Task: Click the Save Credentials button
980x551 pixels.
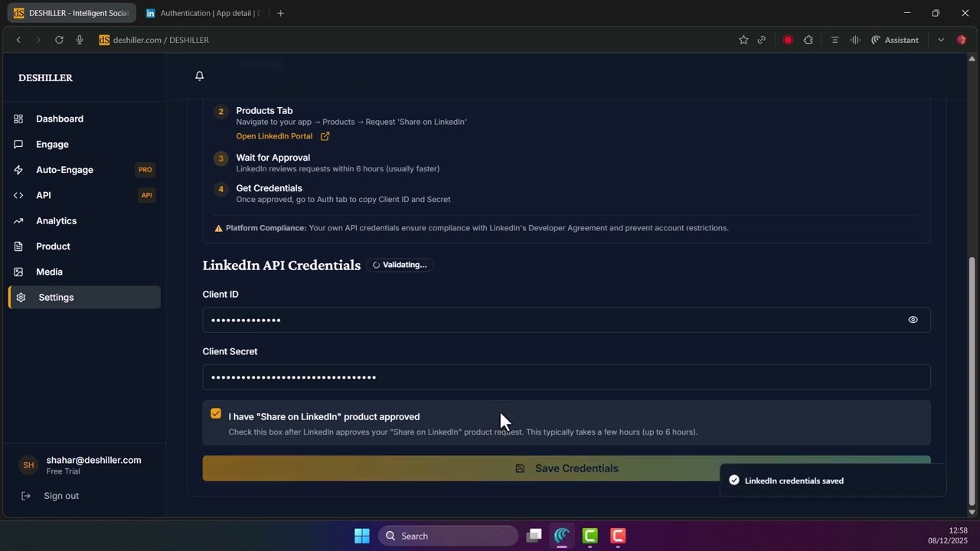Action: [x=567, y=468]
